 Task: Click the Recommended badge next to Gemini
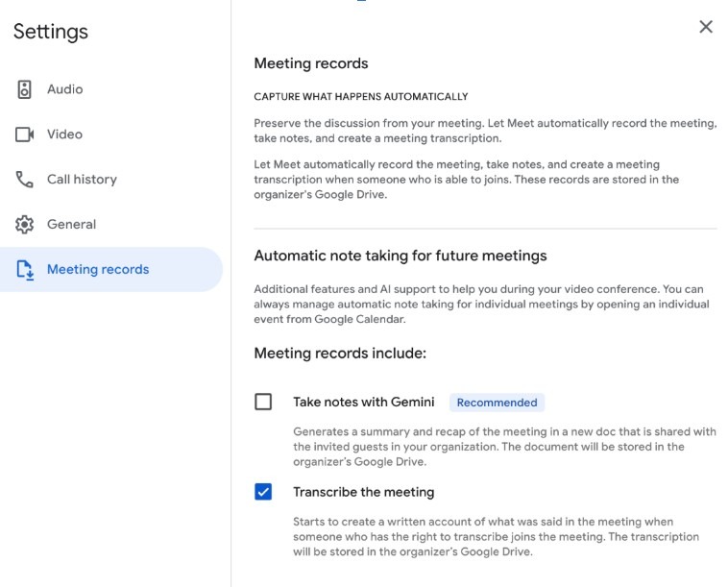497,403
